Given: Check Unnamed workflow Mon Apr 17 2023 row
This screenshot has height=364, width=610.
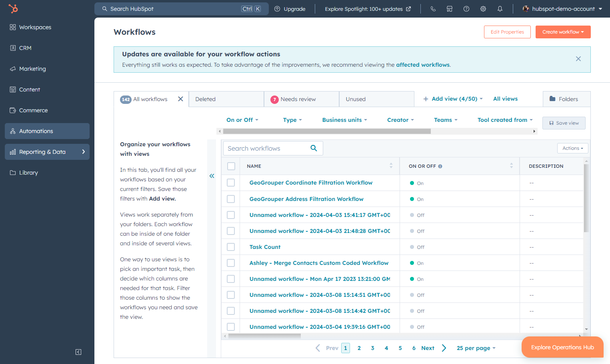Looking at the screenshot, I should click(231, 279).
